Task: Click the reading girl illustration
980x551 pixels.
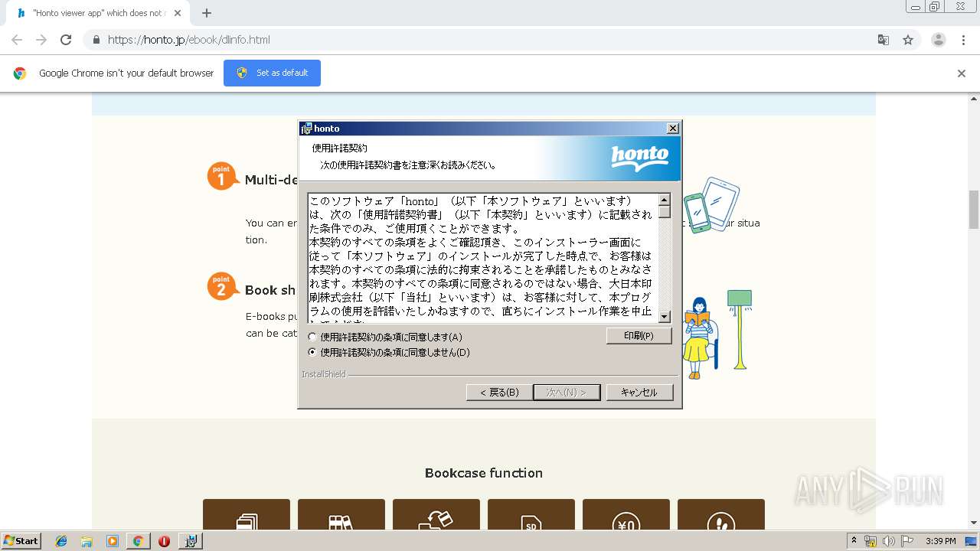Action: [701, 339]
